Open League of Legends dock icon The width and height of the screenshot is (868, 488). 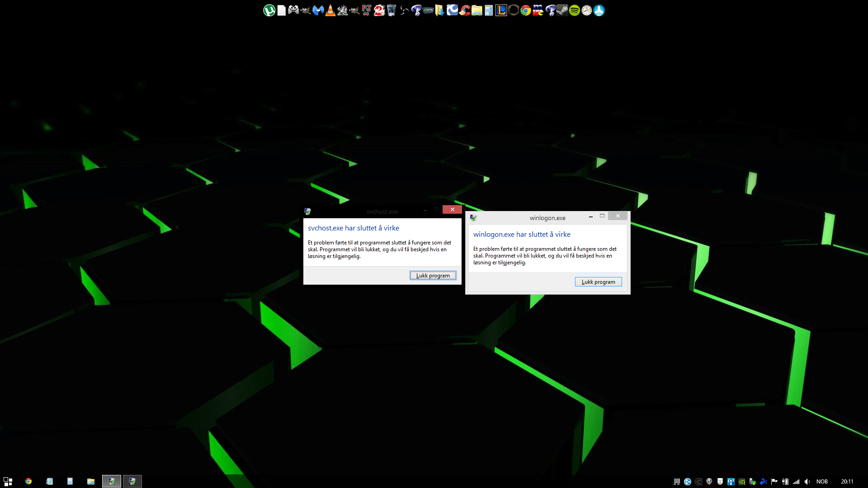point(501,10)
